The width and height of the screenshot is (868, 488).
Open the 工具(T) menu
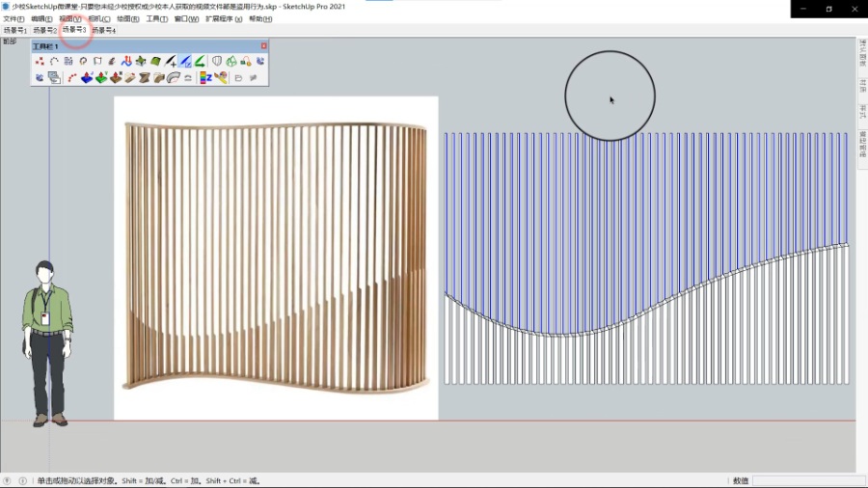pyautogui.click(x=156, y=19)
